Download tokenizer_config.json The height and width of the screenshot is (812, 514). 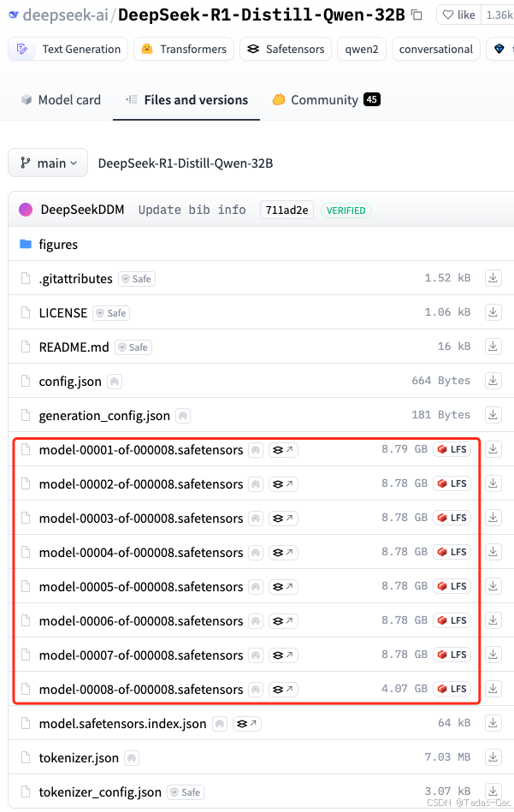[493, 791]
